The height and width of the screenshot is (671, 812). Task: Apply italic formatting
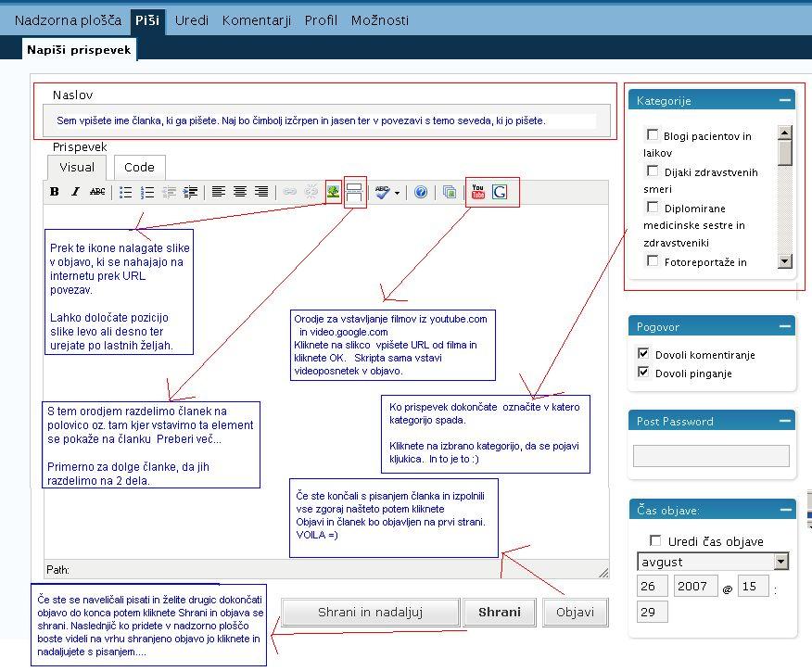[x=76, y=192]
